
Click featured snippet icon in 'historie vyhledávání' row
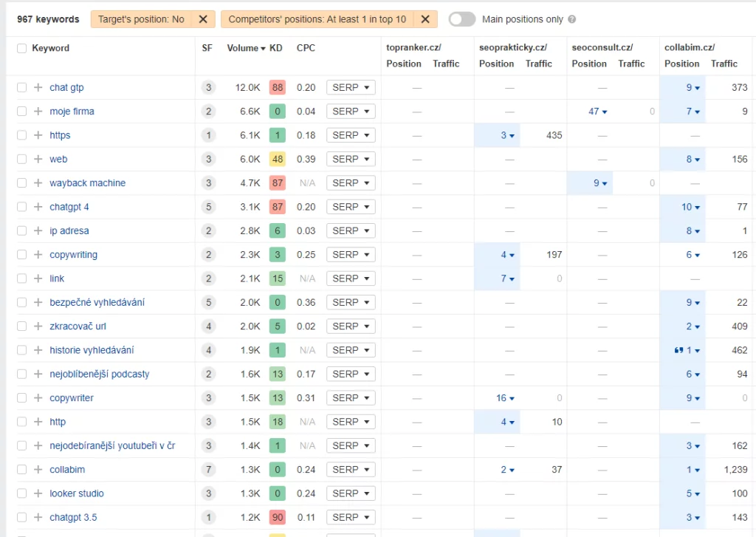[x=679, y=350]
